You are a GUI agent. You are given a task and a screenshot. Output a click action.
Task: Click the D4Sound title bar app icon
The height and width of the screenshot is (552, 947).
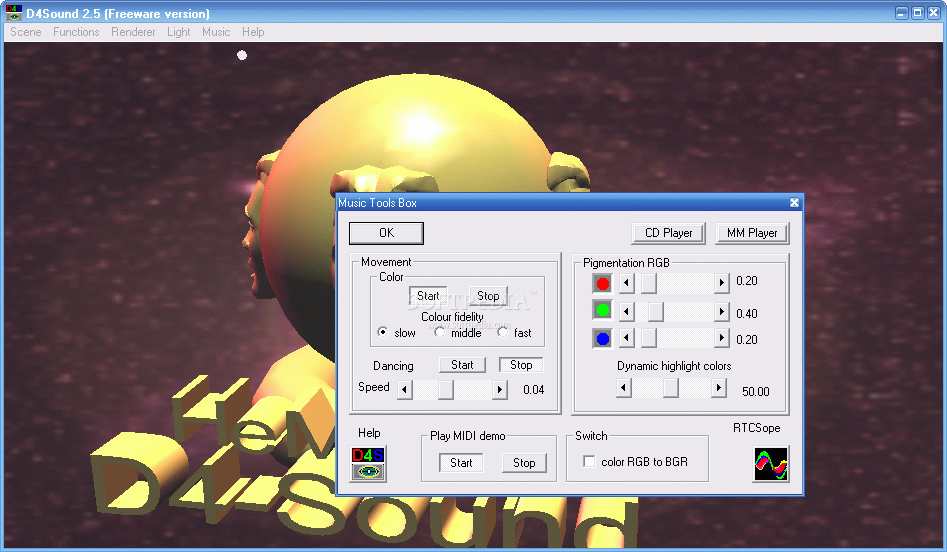point(13,13)
